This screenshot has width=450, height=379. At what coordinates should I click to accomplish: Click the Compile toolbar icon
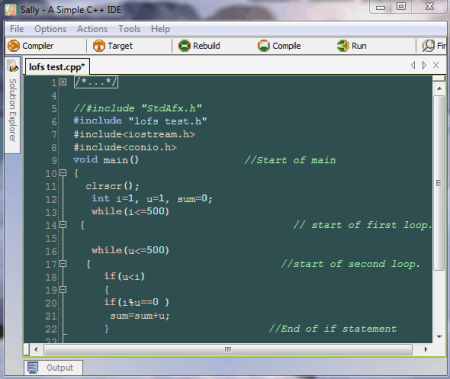[264, 46]
